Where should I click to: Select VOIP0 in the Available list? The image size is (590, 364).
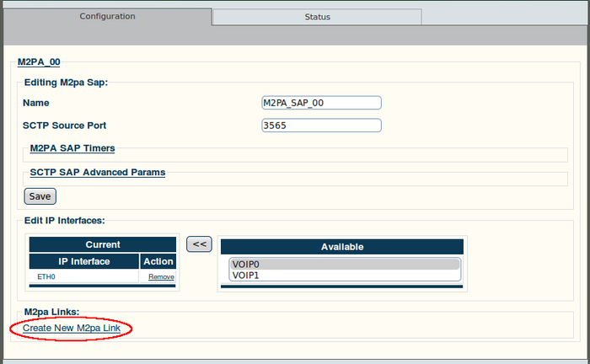(344, 265)
